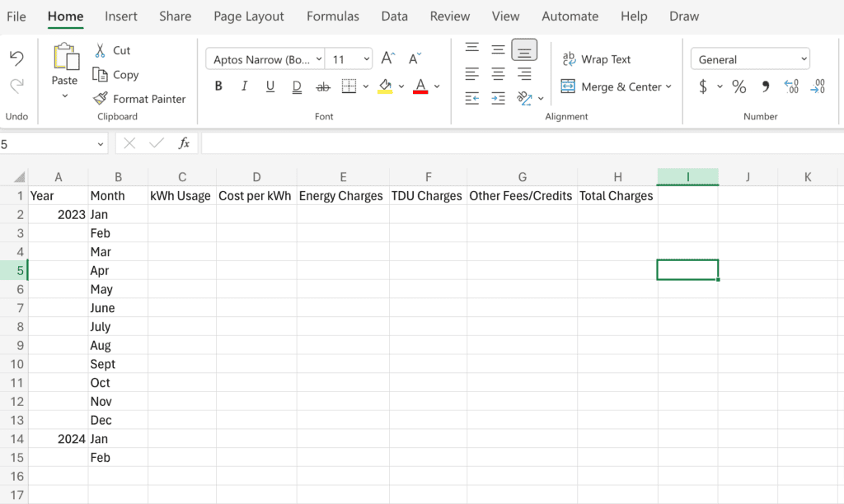This screenshot has height=504, width=844.
Task: Apply Comma Style formatting
Action: [763, 86]
